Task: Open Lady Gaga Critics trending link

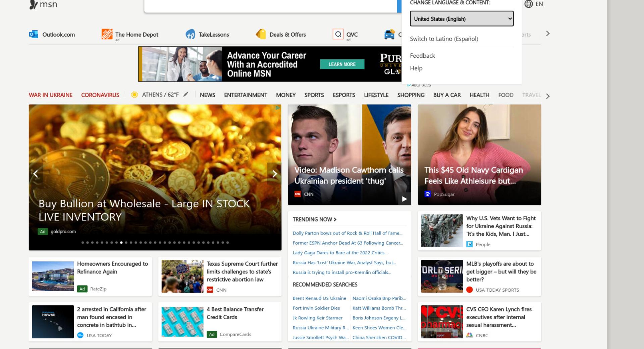Action: (340, 252)
